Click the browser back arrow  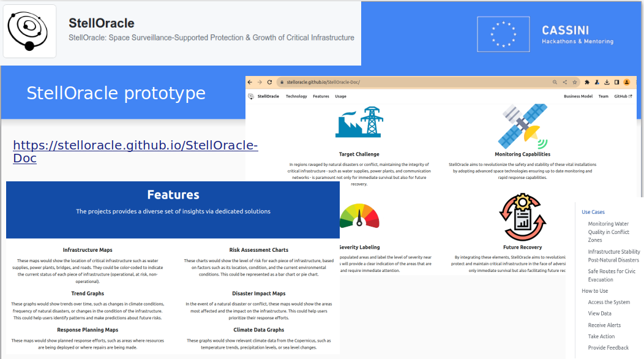pyautogui.click(x=250, y=82)
